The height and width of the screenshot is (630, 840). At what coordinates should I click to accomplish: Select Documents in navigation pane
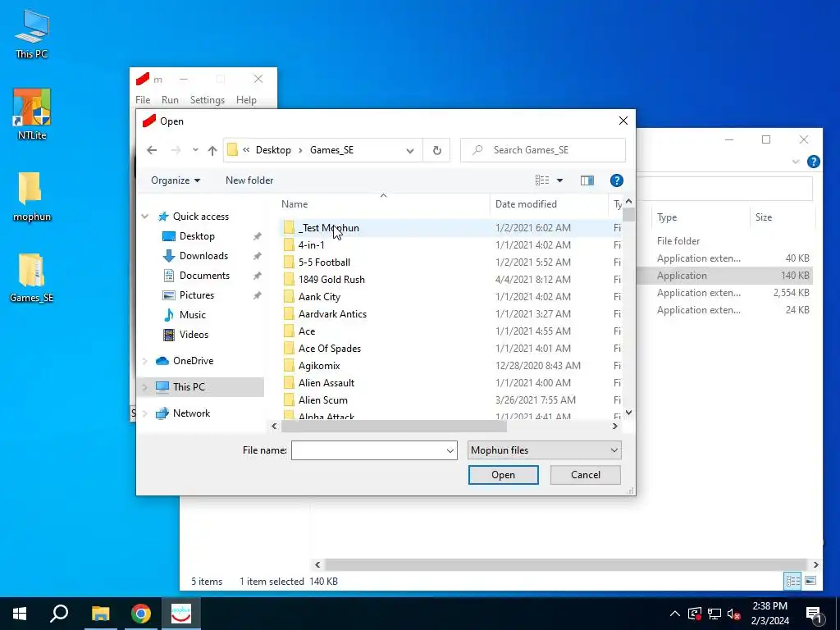click(x=204, y=276)
